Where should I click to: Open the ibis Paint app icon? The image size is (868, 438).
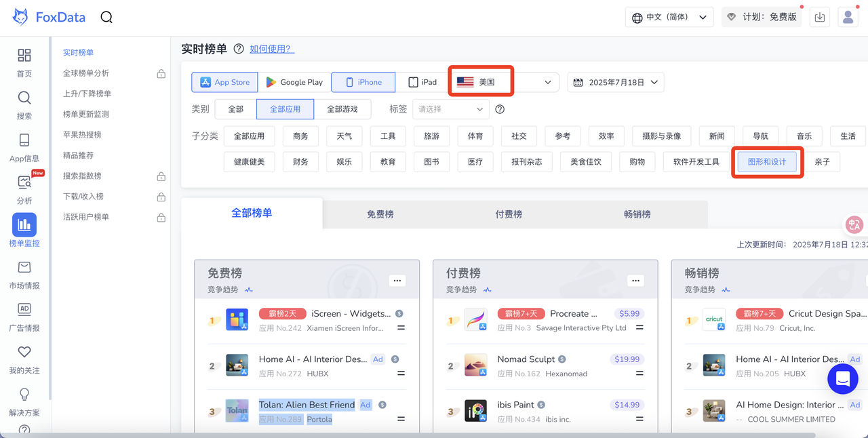[x=476, y=411]
